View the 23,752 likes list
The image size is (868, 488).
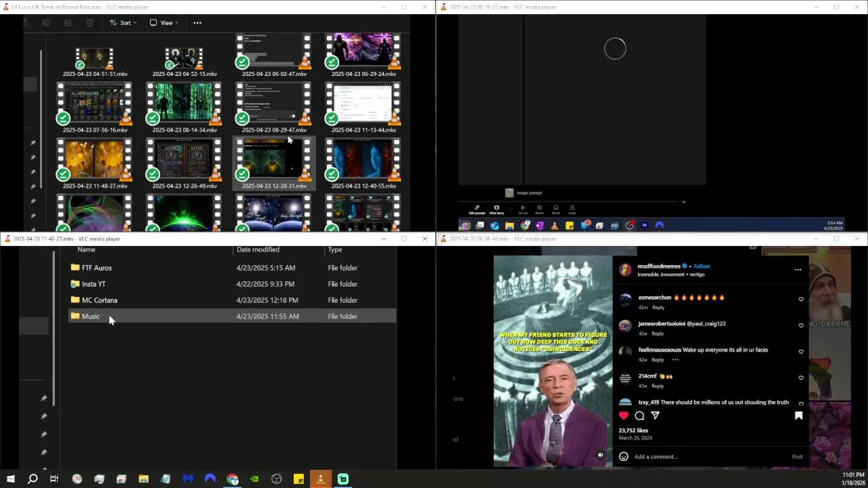coord(633,430)
